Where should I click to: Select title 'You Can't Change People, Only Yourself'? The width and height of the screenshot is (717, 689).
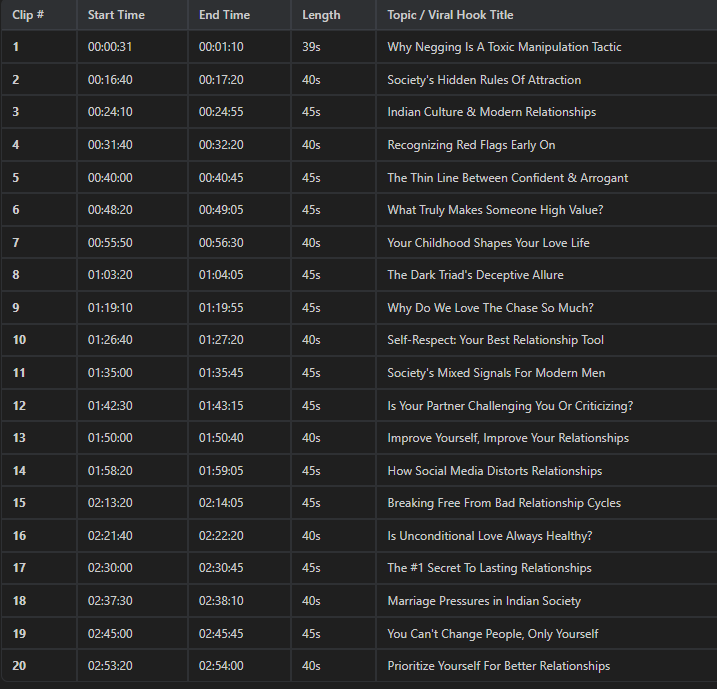coord(492,633)
